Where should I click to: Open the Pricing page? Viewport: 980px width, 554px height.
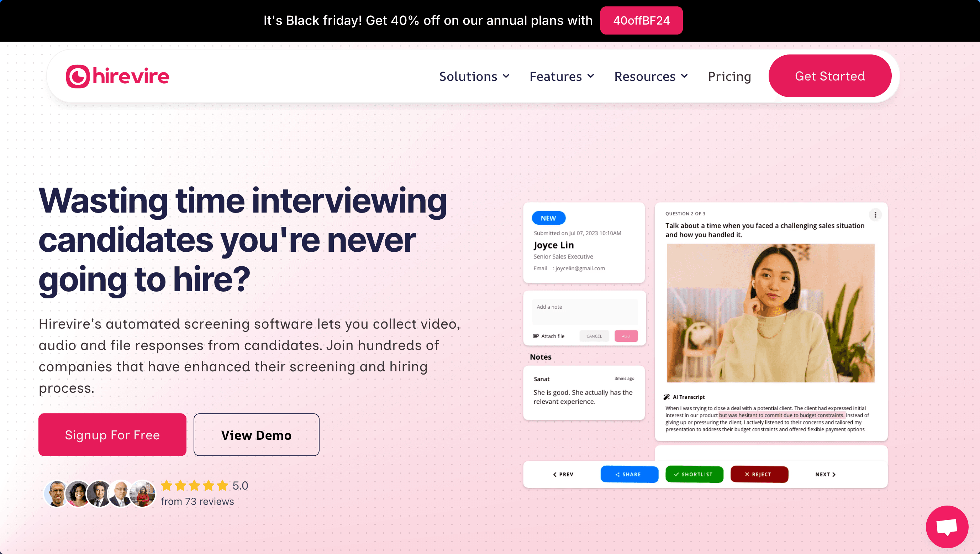pos(729,77)
